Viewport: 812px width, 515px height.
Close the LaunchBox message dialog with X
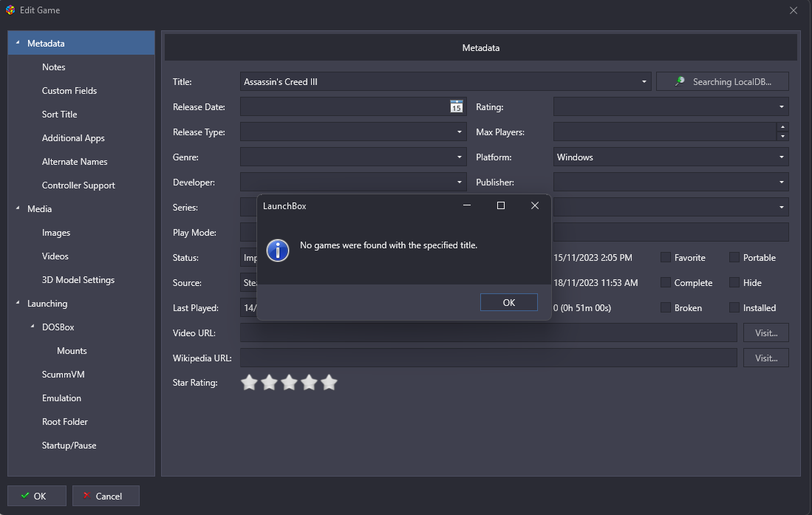(x=535, y=205)
